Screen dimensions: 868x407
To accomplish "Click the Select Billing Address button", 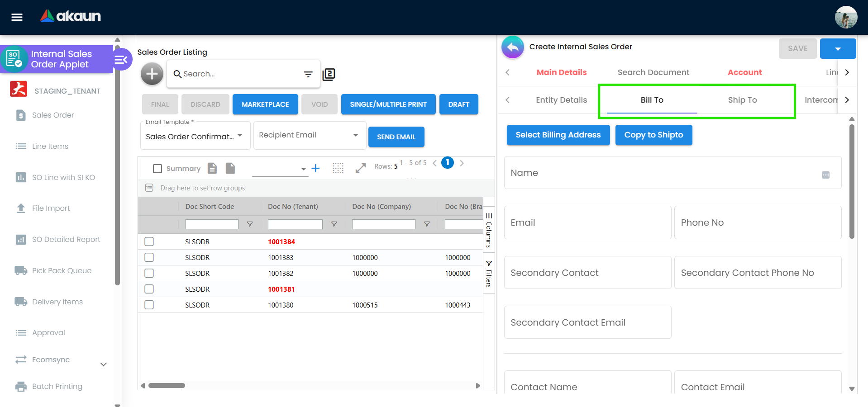I will pyautogui.click(x=558, y=135).
